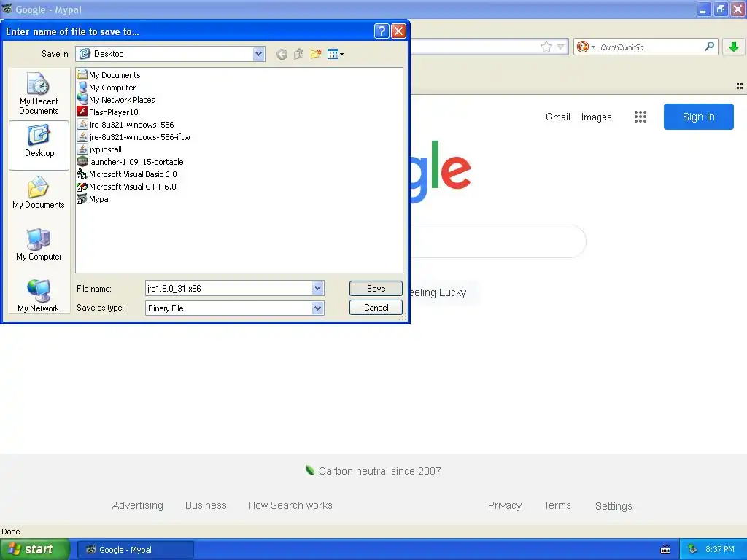Viewport: 747px width, 560px height.
Task: Select My Recent Documents in places bar
Action: coord(39,93)
